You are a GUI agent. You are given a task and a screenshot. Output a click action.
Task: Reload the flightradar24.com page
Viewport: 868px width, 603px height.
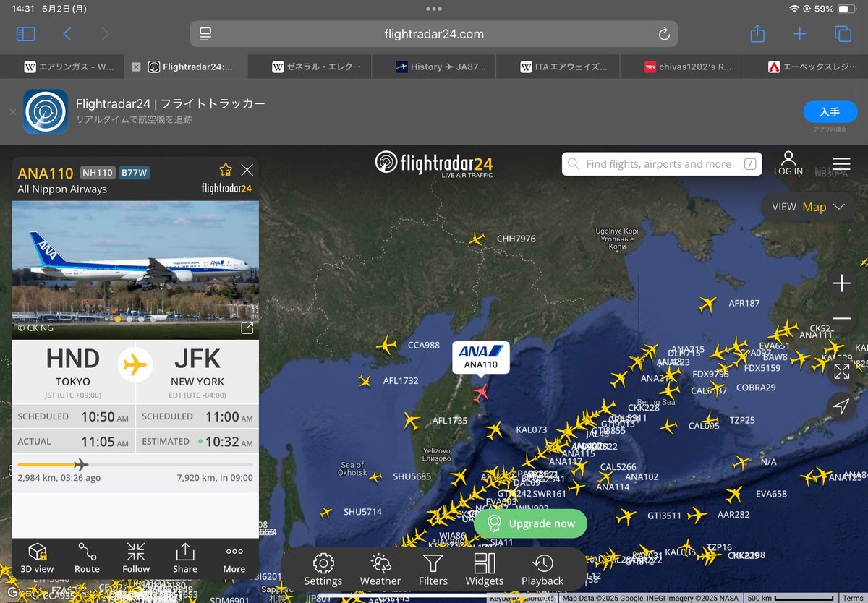pos(663,34)
